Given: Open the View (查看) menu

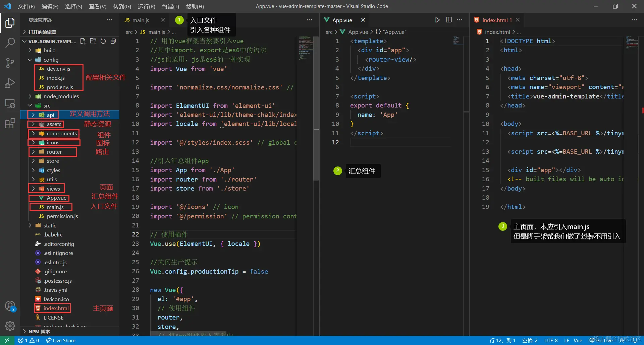Looking at the screenshot, I should 98,6.
